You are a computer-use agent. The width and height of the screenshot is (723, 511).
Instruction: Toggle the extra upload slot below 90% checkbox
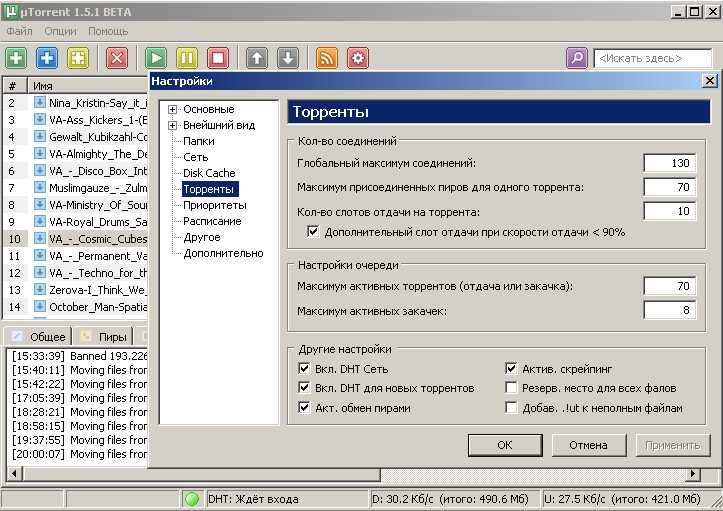pos(313,231)
